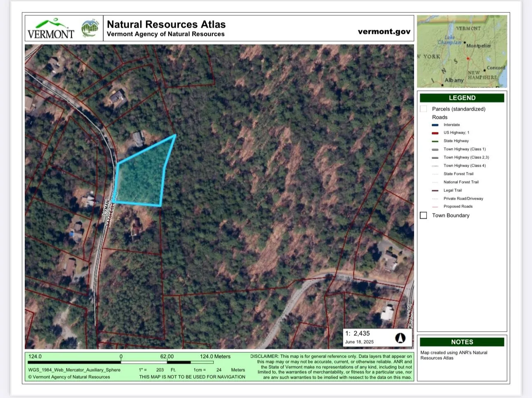532x398 pixels.
Task: Click the Roads legend group heading
Action: [440, 117]
